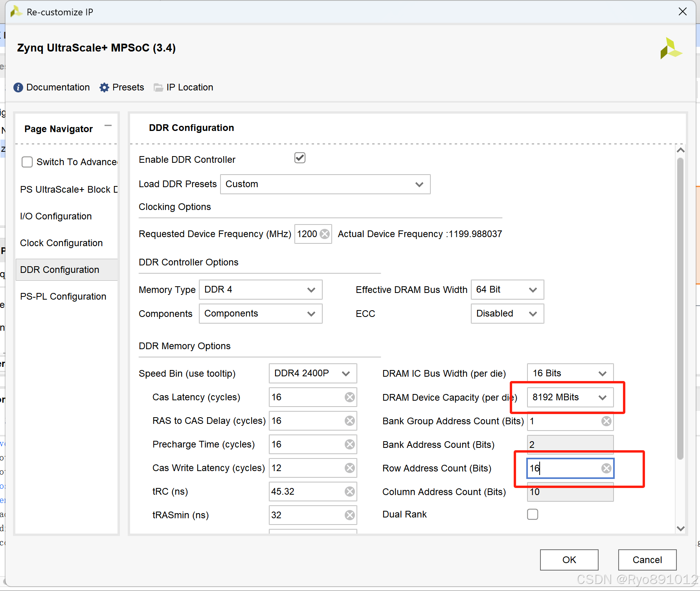Open the IP Location folder icon

pyautogui.click(x=158, y=87)
